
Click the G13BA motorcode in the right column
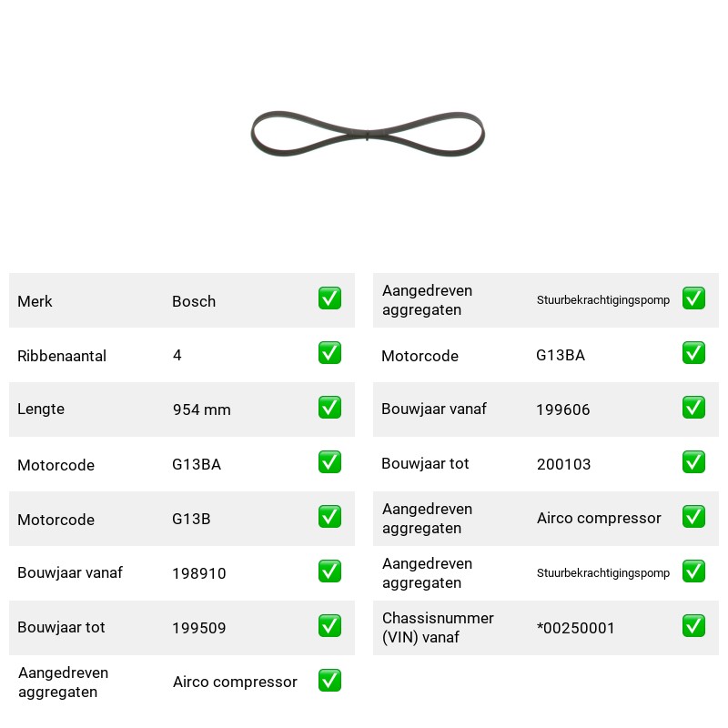[561, 355]
